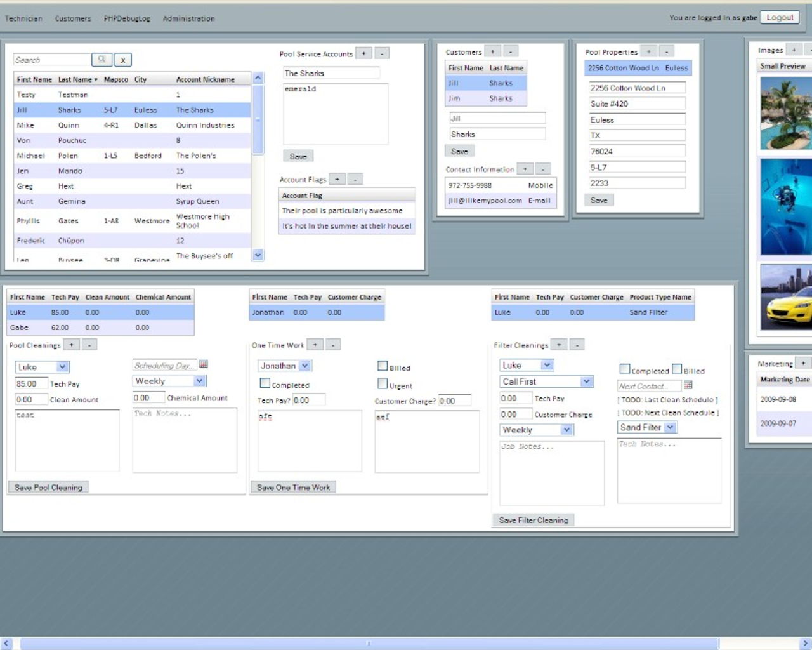Toggle One Time Work Completed checkbox

click(265, 383)
